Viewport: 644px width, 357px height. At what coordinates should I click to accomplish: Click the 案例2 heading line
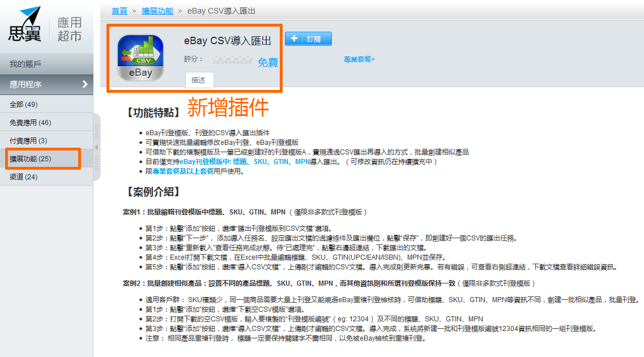329,283
